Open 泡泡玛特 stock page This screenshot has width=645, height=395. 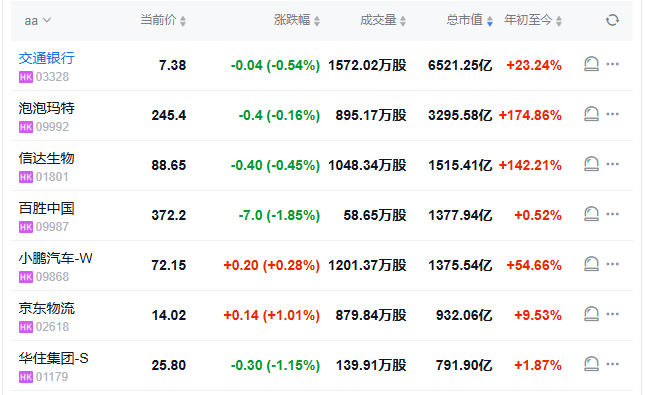point(46,108)
